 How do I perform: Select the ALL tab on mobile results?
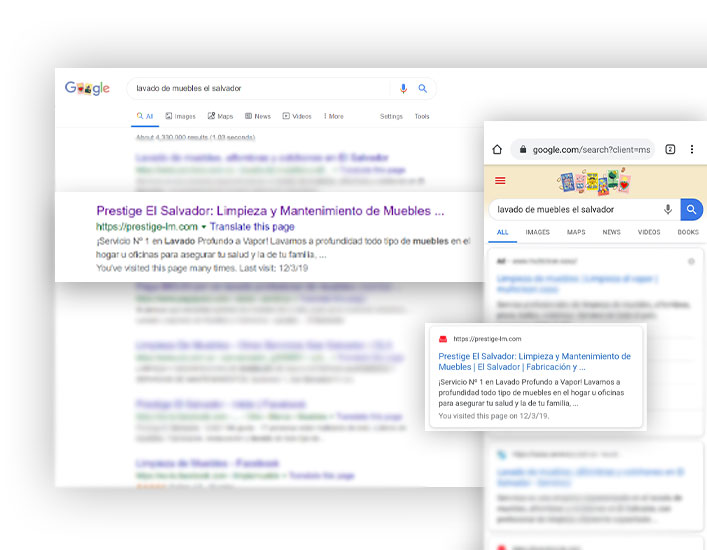[502, 232]
